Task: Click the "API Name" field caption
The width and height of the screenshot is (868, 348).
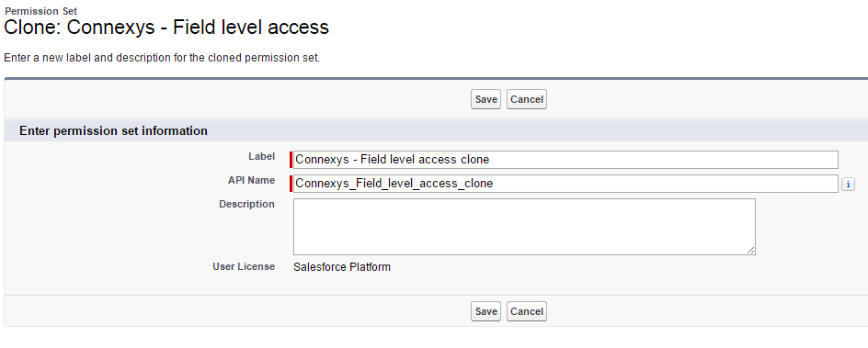Action: click(x=251, y=180)
